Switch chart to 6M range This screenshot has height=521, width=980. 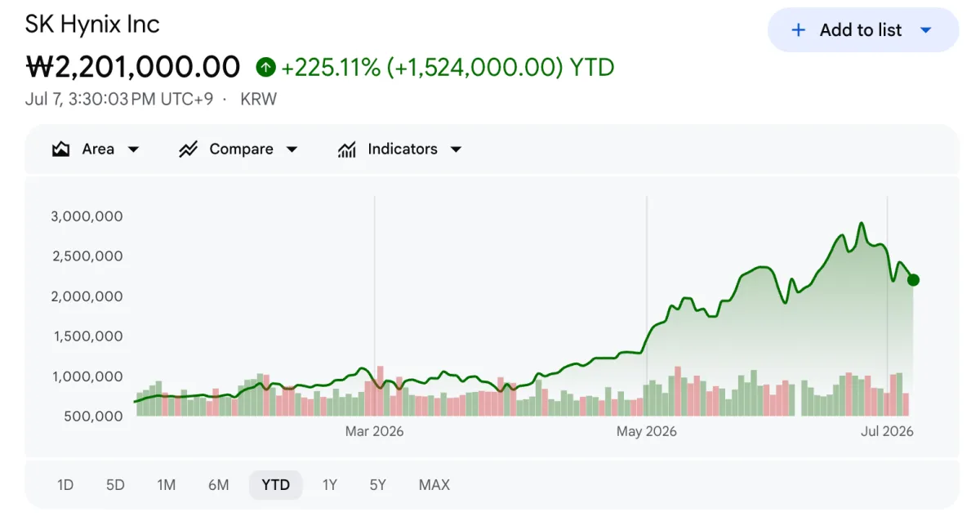[218, 485]
